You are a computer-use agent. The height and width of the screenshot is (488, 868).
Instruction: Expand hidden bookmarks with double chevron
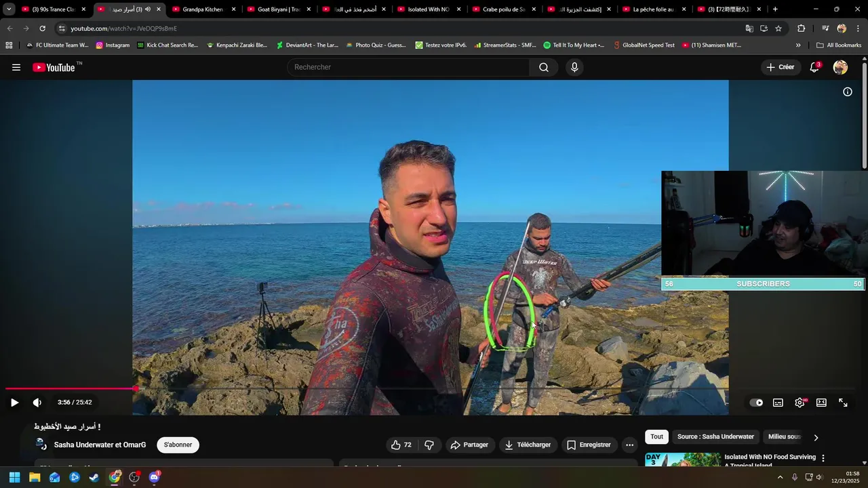tap(798, 45)
